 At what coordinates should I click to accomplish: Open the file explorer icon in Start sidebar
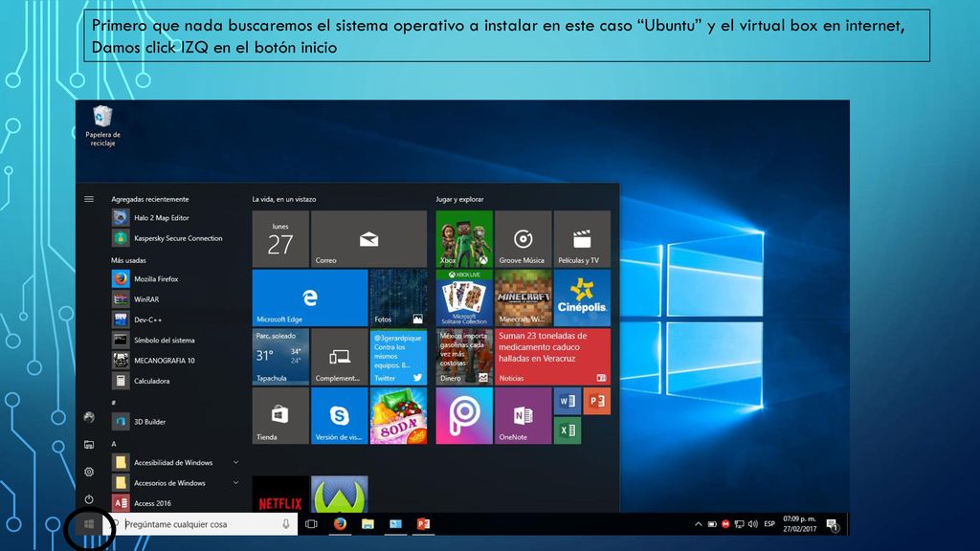(89, 445)
